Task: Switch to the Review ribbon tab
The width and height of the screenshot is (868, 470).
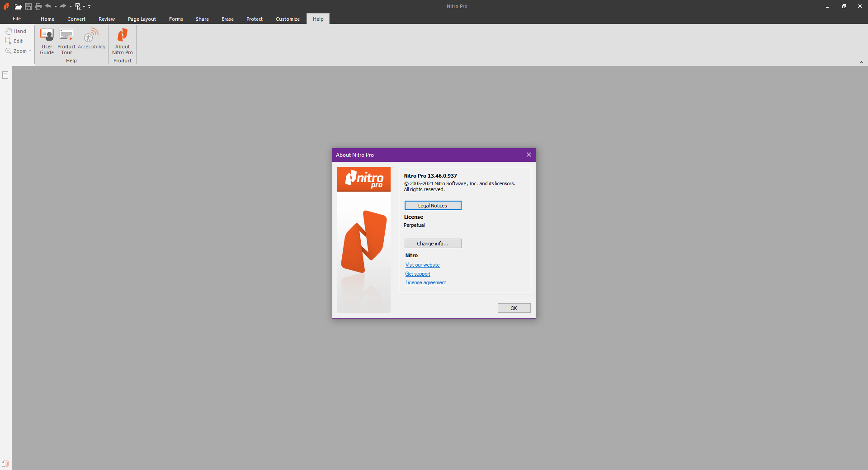Action: coord(107,19)
